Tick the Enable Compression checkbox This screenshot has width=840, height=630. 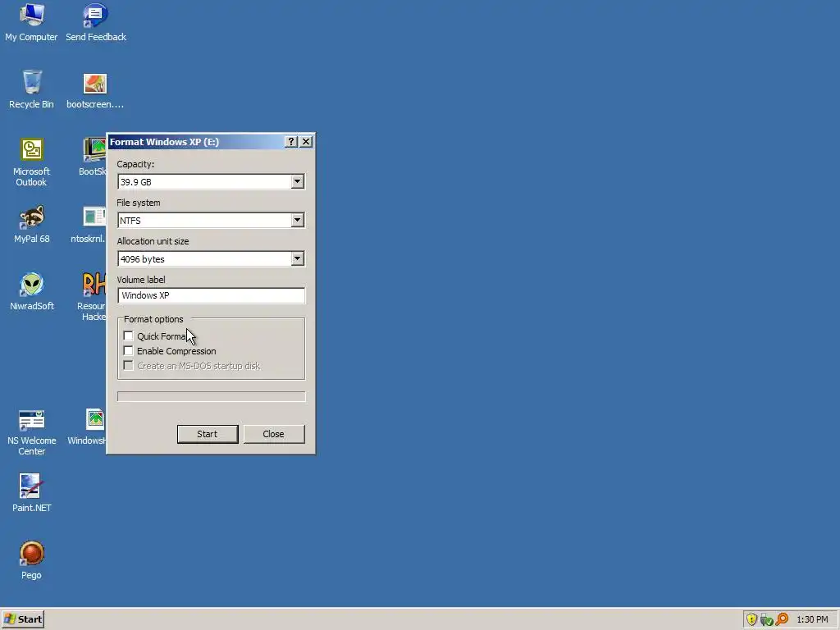click(128, 351)
